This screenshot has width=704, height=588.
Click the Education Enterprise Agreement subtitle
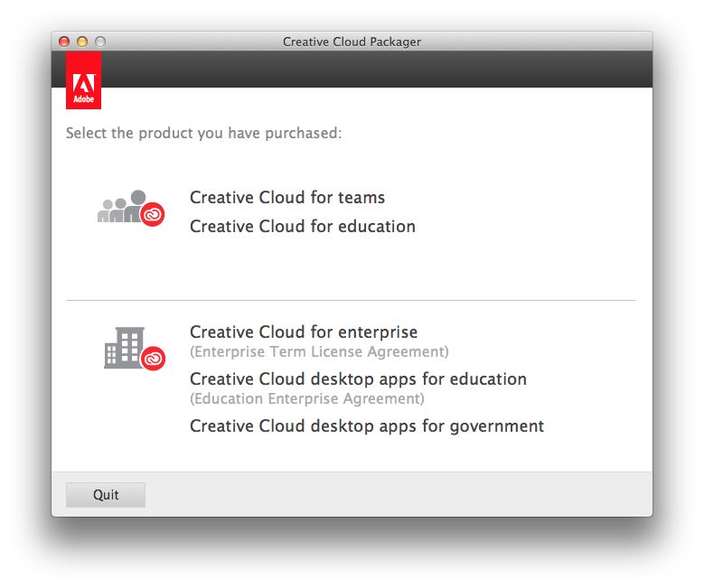306,398
